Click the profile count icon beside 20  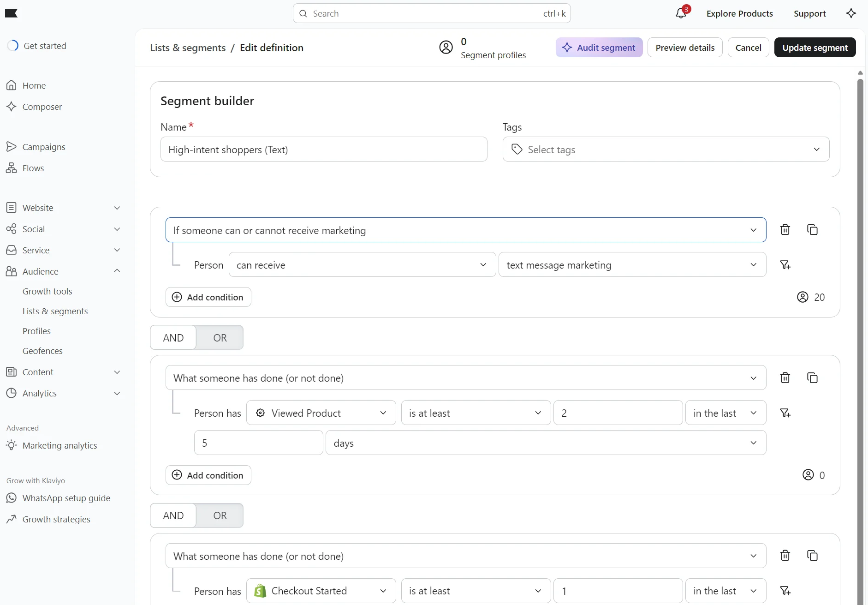(803, 297)
